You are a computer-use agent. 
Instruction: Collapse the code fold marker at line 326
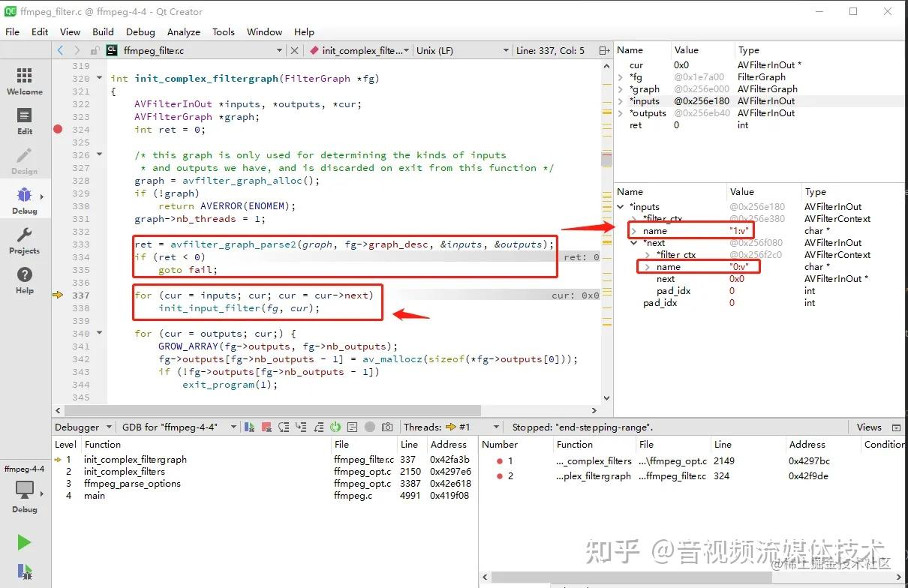coord(100,154)
